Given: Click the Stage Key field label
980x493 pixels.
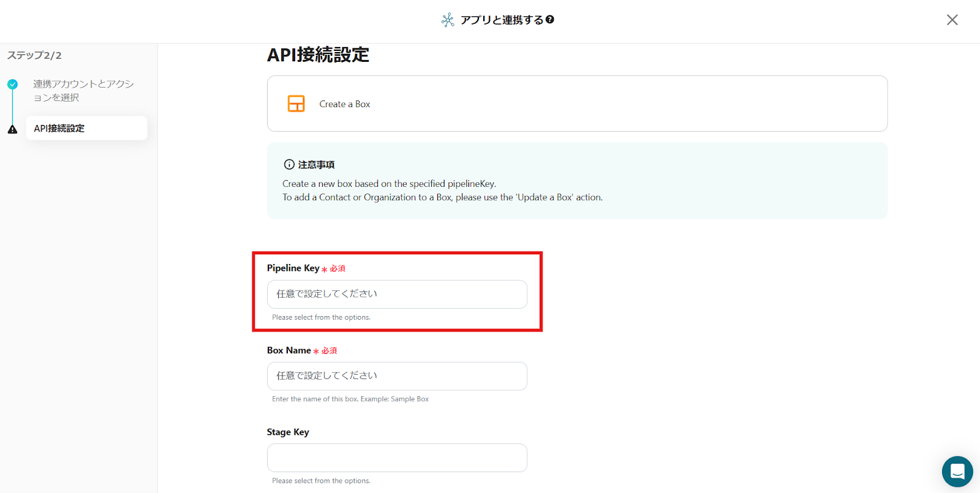Looking at the screenshot, I should click(288, 432).
